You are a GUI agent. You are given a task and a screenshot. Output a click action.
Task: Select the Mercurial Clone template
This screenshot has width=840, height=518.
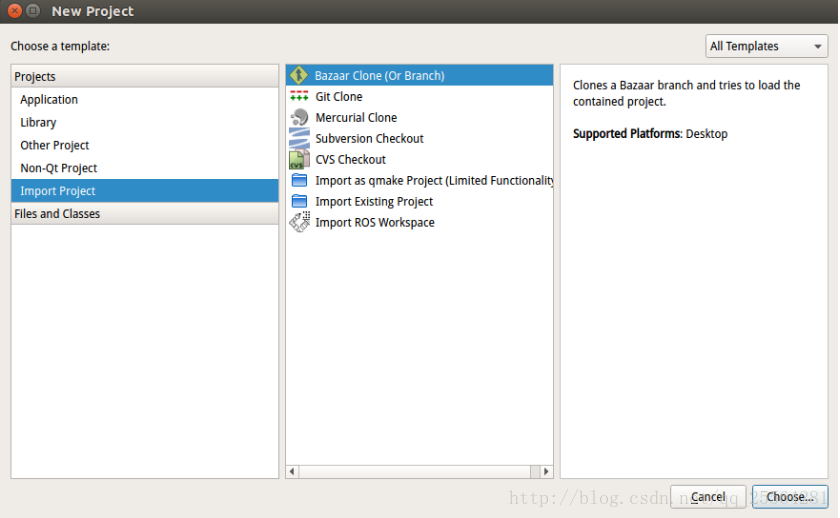(419, 117)
